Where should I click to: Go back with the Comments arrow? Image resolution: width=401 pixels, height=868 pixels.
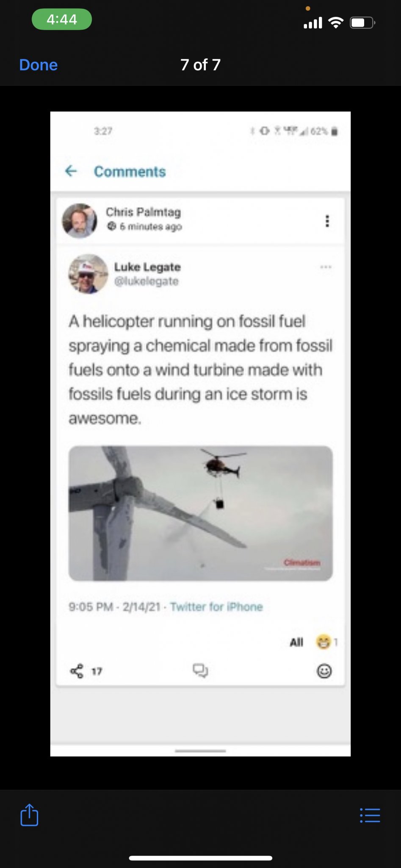pyautogui.click(x=71, y=171)
